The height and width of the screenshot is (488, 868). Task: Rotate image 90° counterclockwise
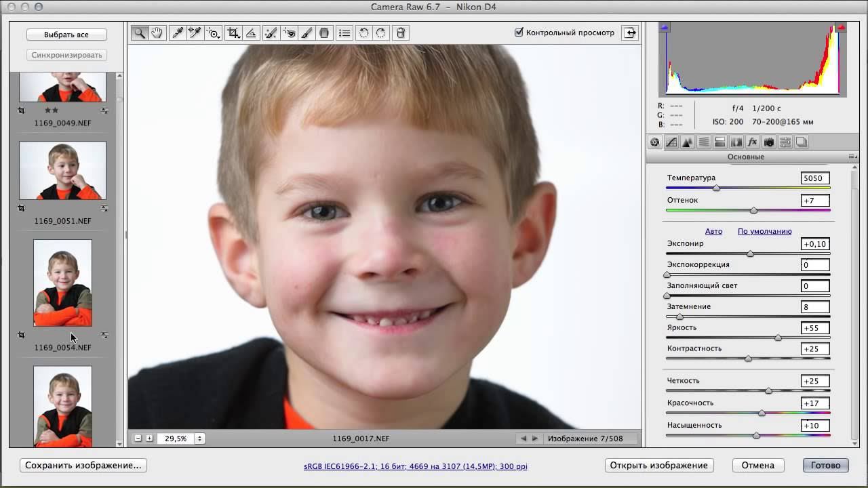click(x=363, y=33)
